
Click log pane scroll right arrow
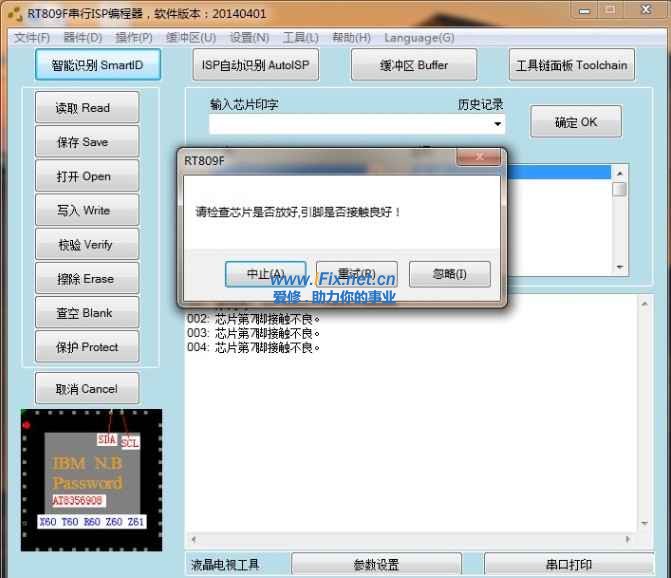[628, 539]
